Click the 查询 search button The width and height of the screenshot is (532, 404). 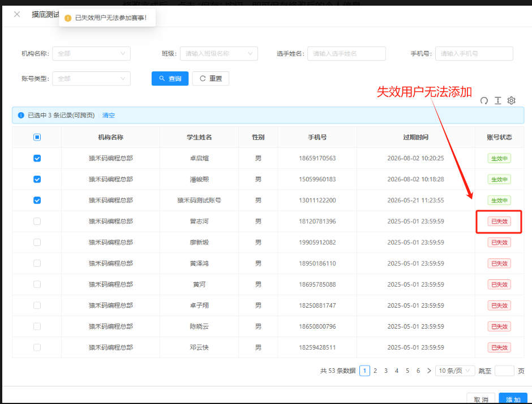click(170, 79)
